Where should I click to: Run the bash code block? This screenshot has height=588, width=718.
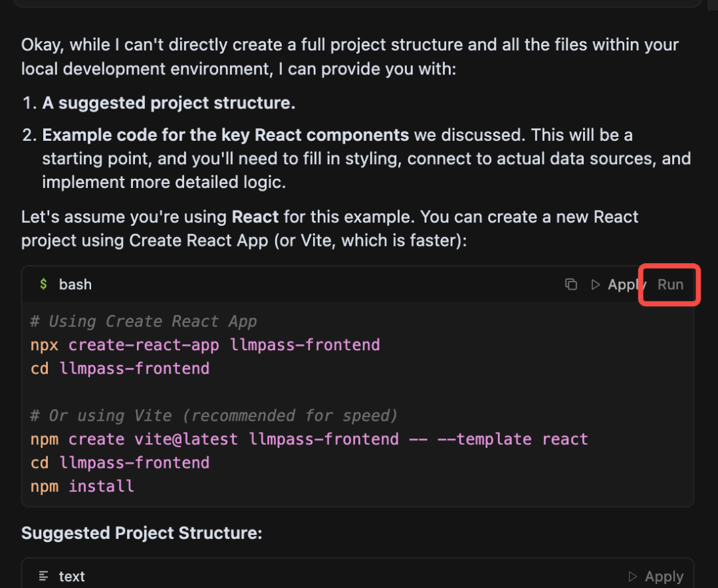click(670, 284)
